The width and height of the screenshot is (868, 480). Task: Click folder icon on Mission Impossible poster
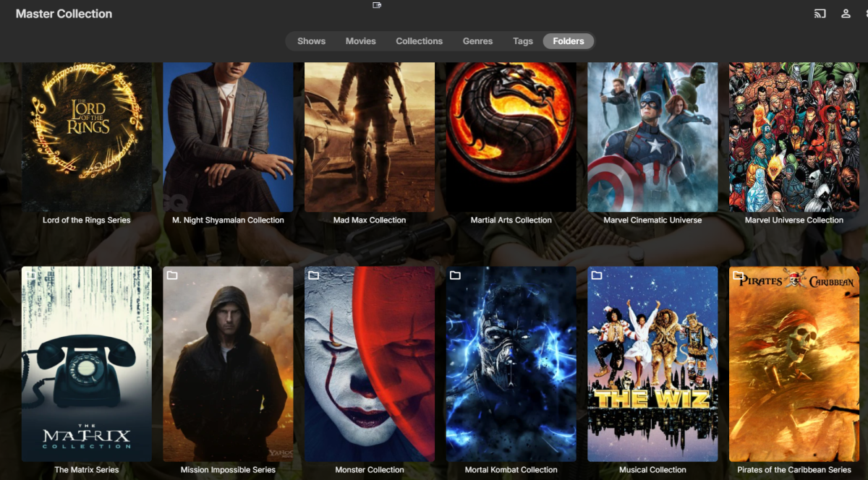[172, 275]
